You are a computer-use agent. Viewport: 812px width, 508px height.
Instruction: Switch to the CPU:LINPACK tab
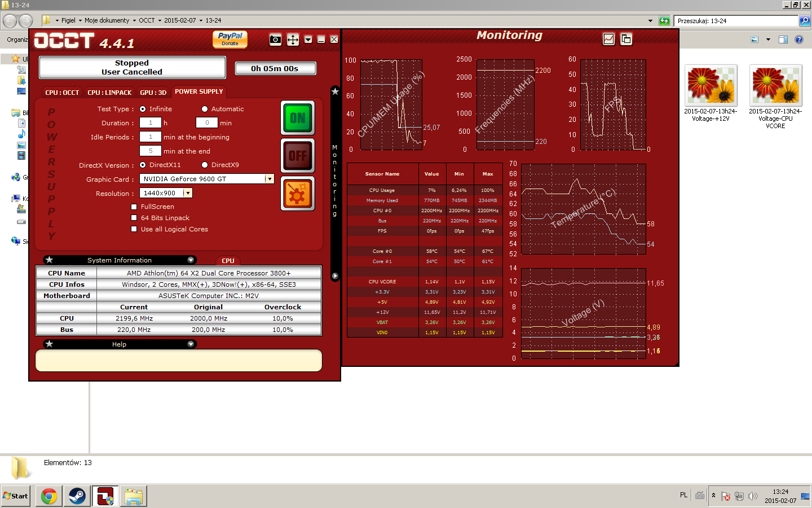pyautogui.click(x=109, y=92)
